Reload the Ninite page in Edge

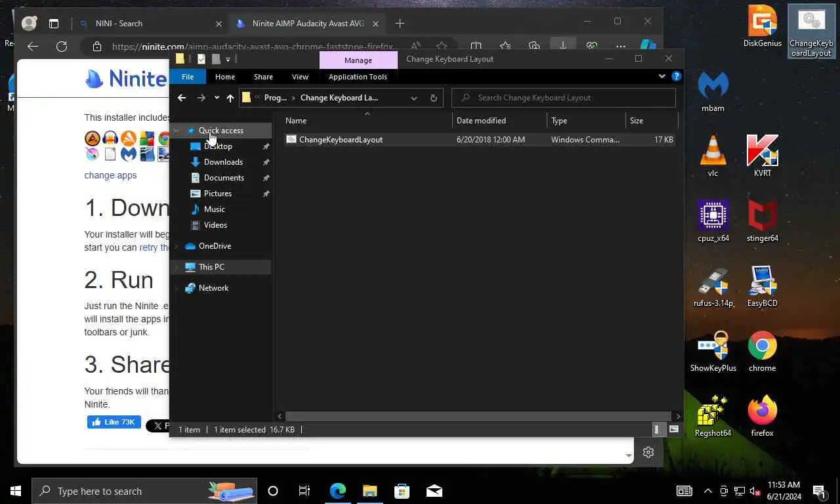62,47
